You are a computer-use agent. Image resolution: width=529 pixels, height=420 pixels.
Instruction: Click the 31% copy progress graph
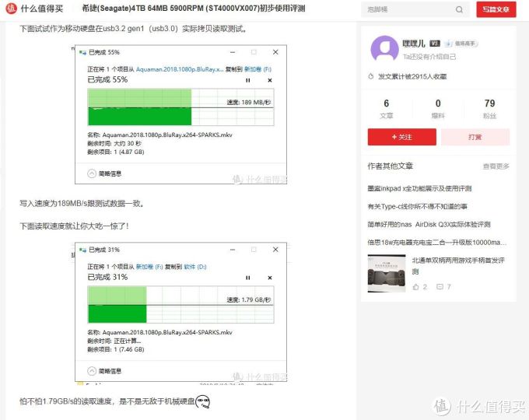tap(180, 304)
